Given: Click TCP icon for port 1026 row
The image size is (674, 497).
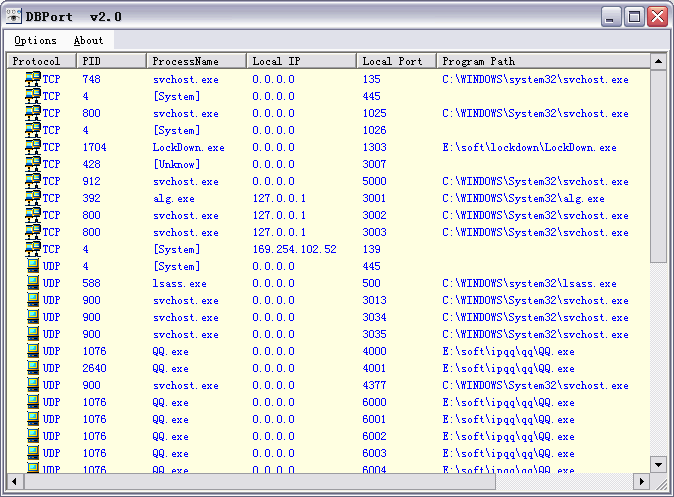Looking at the screenshot, I should point(33,130).
